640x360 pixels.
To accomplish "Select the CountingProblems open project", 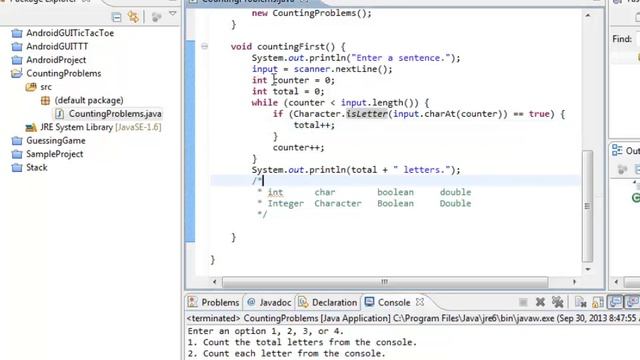I will click(x=64, y=73).
